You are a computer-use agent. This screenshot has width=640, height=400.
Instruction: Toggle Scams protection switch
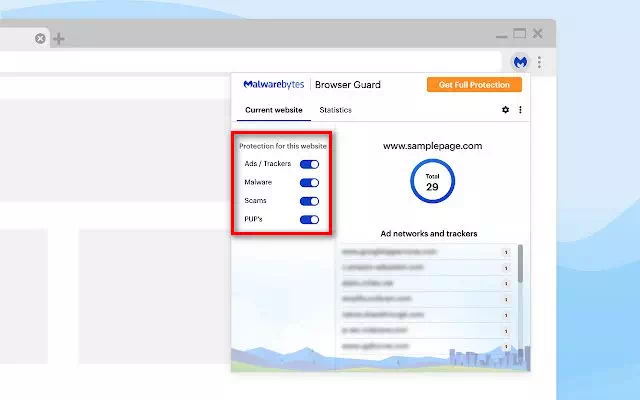(x=309, y=201)
